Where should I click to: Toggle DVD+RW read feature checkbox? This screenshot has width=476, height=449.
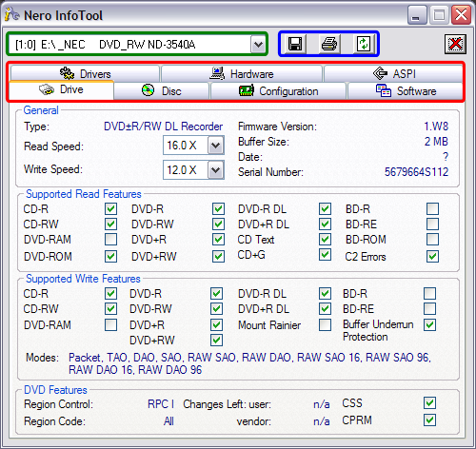point(218,257)
